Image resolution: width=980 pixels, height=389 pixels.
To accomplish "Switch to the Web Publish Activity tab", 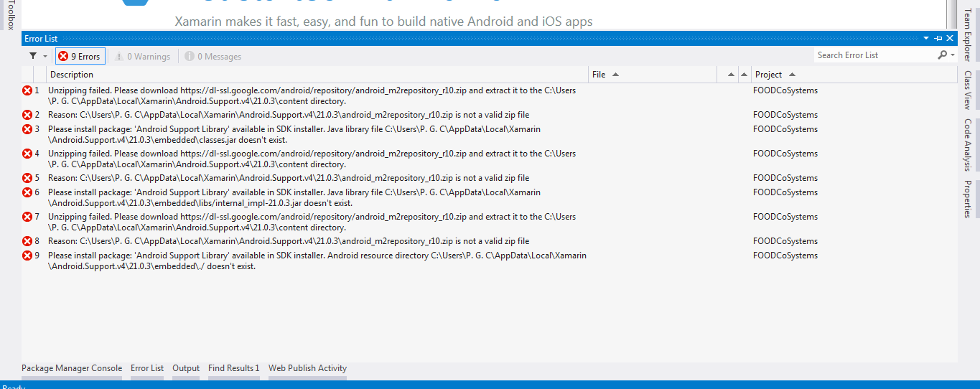I will 307,368.
